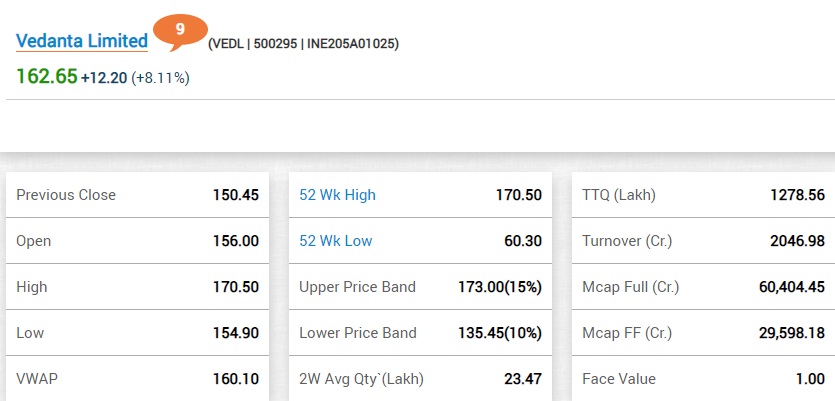Select TTQ value 1278.56
835x401 pixels.
[x=797, y=195]
